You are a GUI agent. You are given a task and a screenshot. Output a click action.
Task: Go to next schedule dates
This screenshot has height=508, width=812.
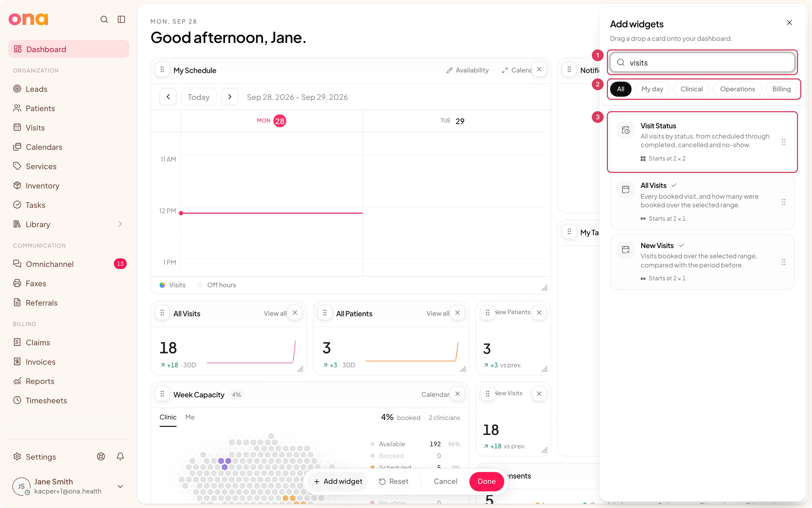230,97
